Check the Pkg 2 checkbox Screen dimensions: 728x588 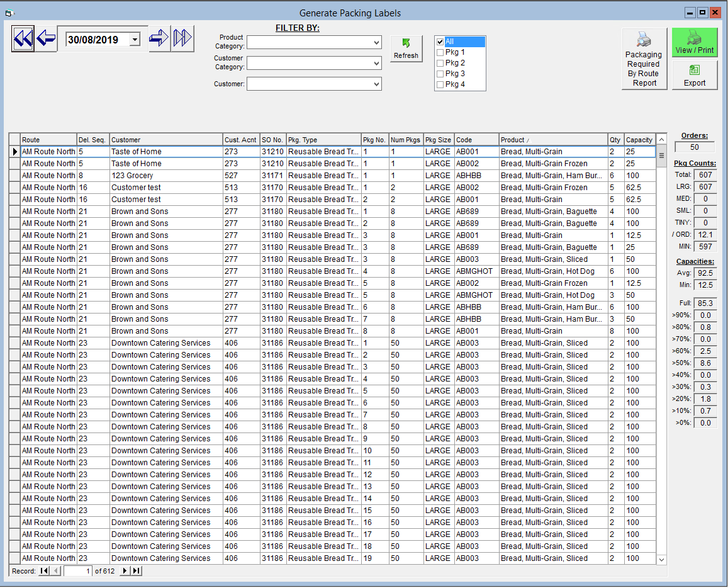tap(440, 63)
